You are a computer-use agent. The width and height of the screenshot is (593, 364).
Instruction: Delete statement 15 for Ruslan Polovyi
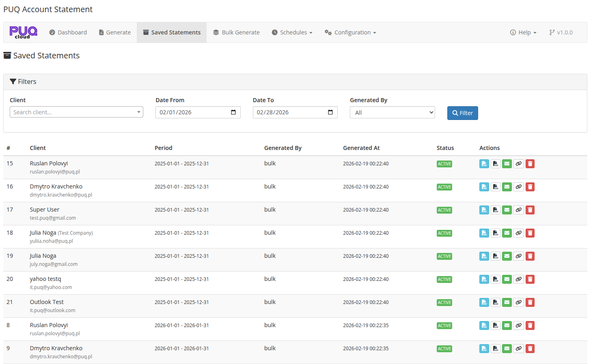tap(530, 163)
